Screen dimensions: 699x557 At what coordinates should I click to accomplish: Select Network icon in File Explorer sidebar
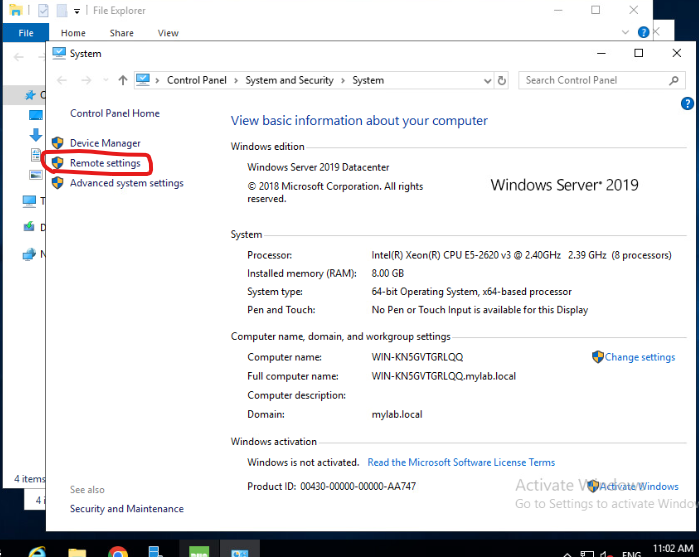coord(29,254)
